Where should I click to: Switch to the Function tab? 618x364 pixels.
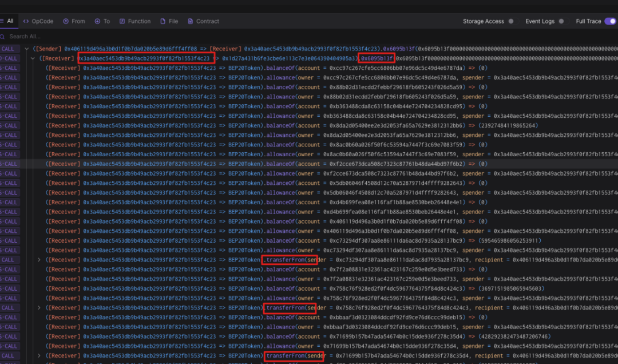pyautogui.click(x=135, y=21)
